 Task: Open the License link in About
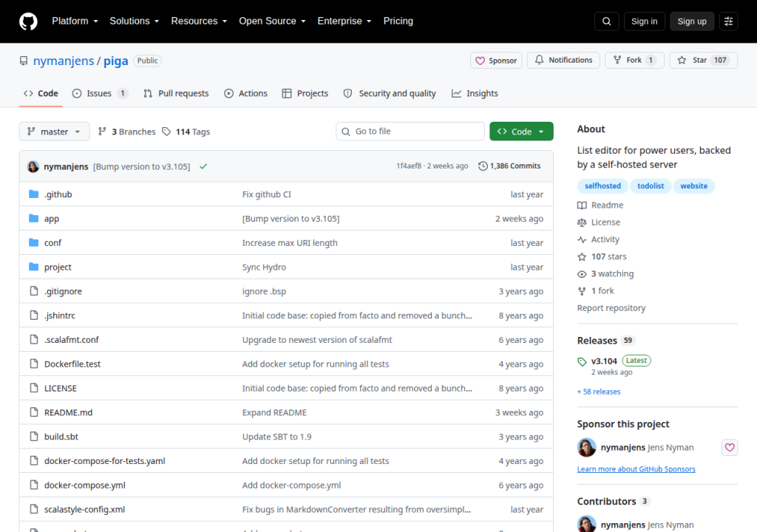click(599, 222)
